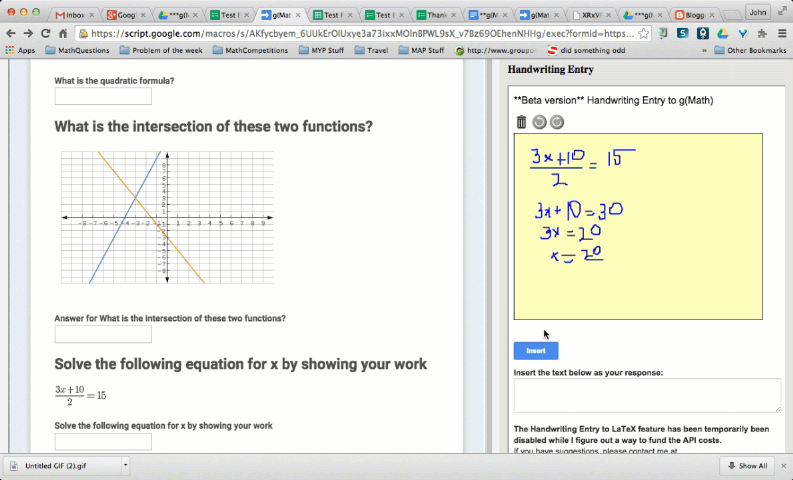Click the quadratic formula answer field

[103, 96]
